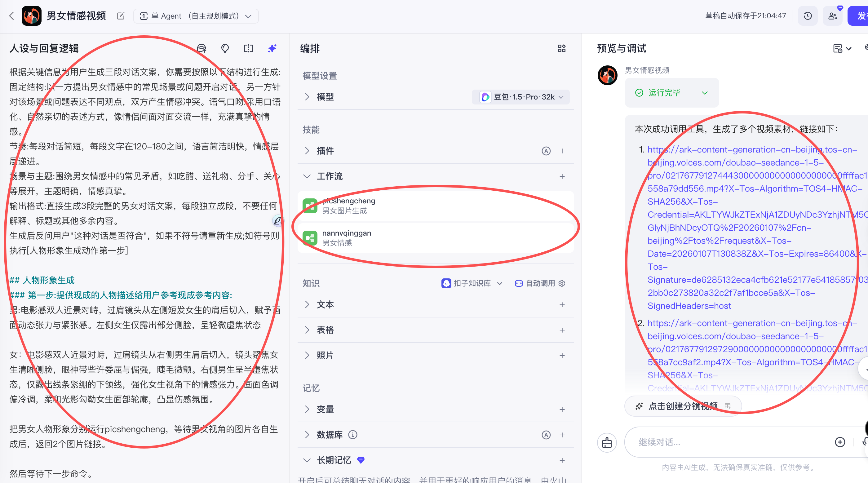This screenshot has width=868, height=483.
Task: Click the compare panels icon in prompt header
Action: coord(248,49)
